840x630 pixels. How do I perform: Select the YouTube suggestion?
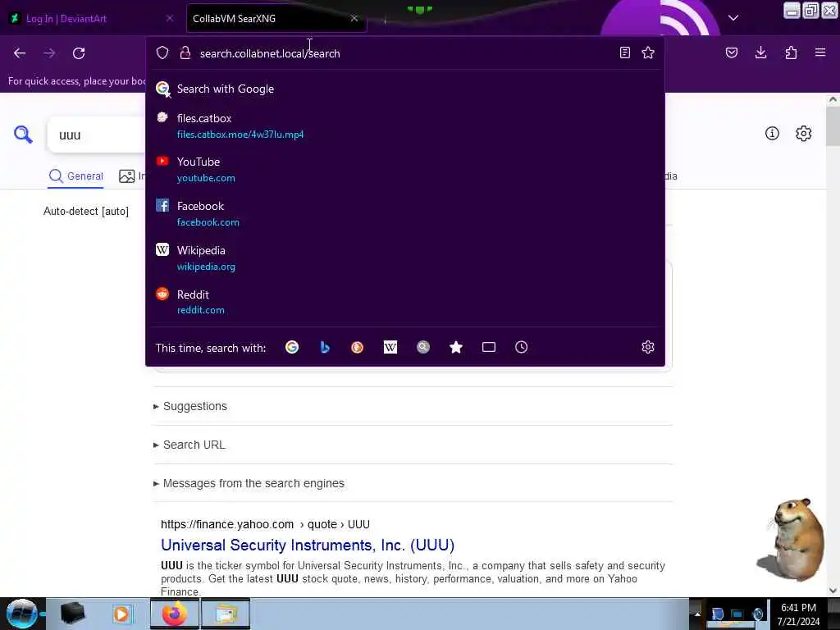[405, 169]
